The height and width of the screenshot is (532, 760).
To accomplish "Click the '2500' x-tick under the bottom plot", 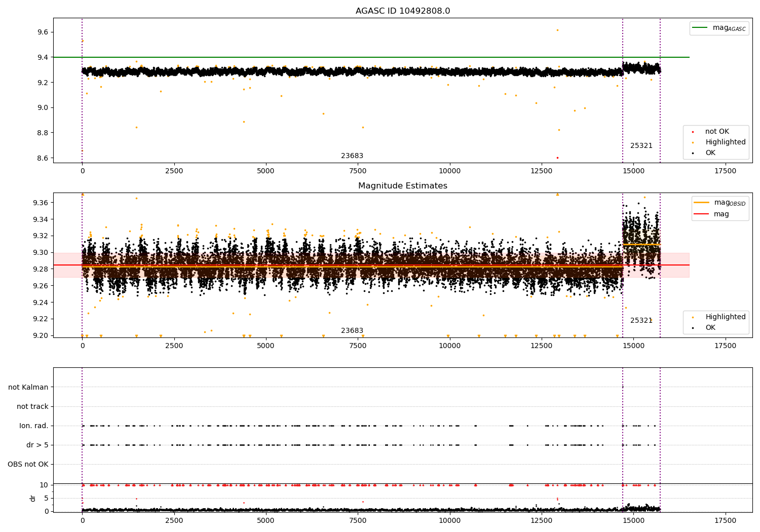I will (174, 520).
